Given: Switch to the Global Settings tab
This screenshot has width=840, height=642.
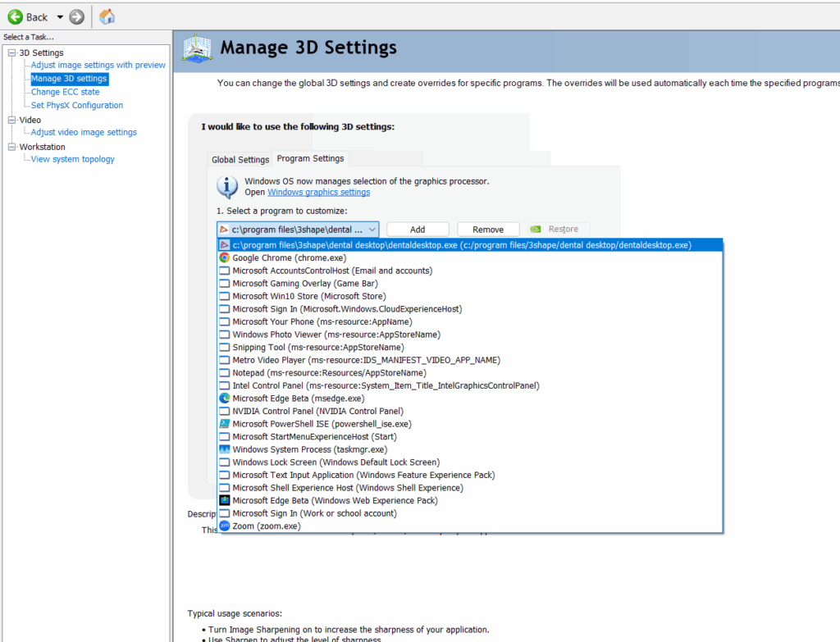Looking at the screenshot, I should click(240, 160).
